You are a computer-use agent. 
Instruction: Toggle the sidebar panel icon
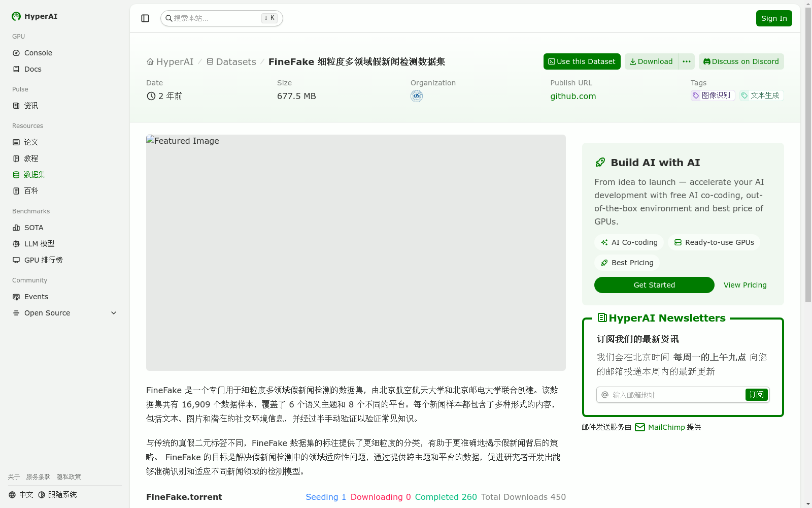(145, 18)
